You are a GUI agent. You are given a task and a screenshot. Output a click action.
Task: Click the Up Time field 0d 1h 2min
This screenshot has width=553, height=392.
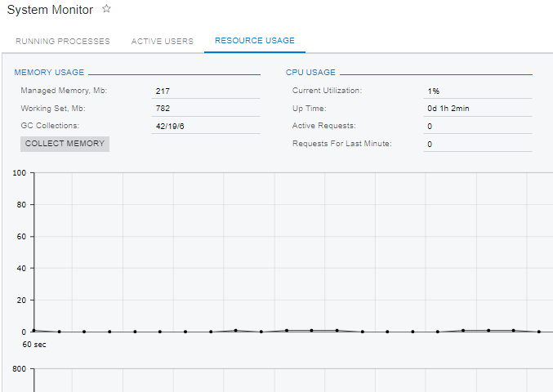[x=478, y=109]
